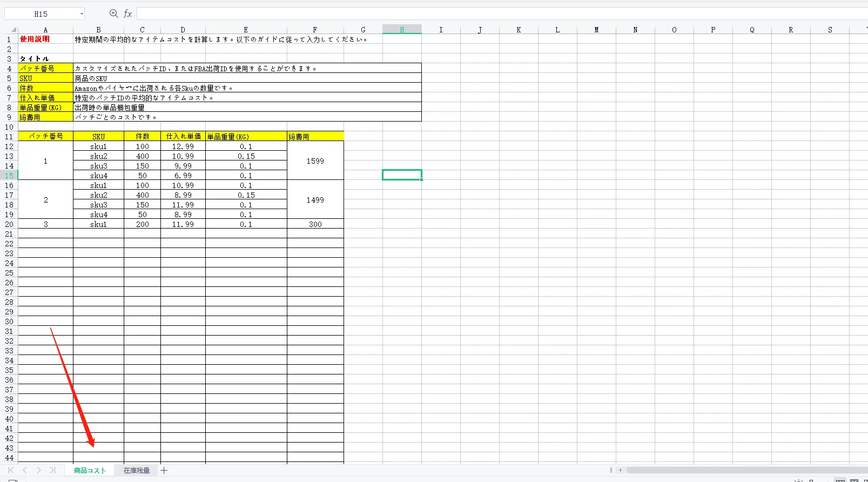Viewport: 868px width, 482px height.
Task: Go to next sheet with the right arrow
Action: click(39, 470)
